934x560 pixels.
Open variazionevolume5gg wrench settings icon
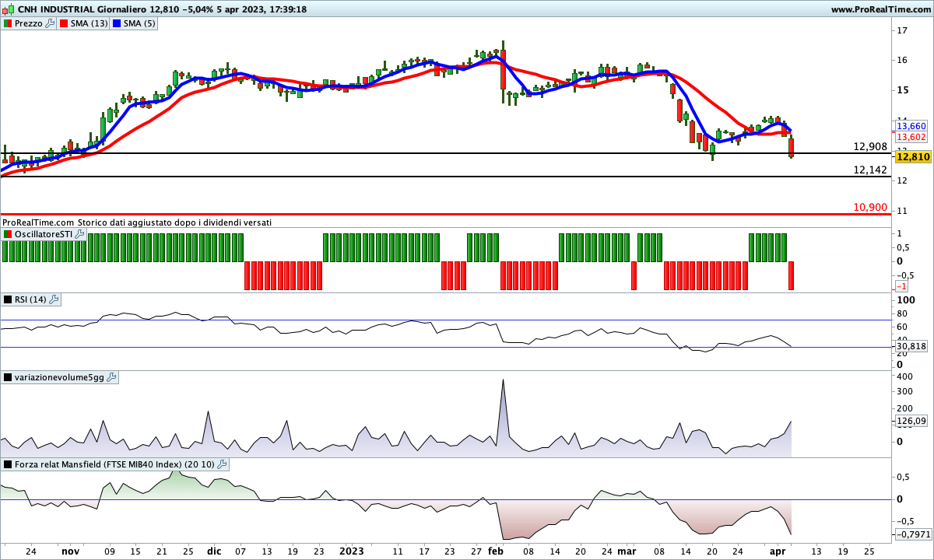coord(111,377)
